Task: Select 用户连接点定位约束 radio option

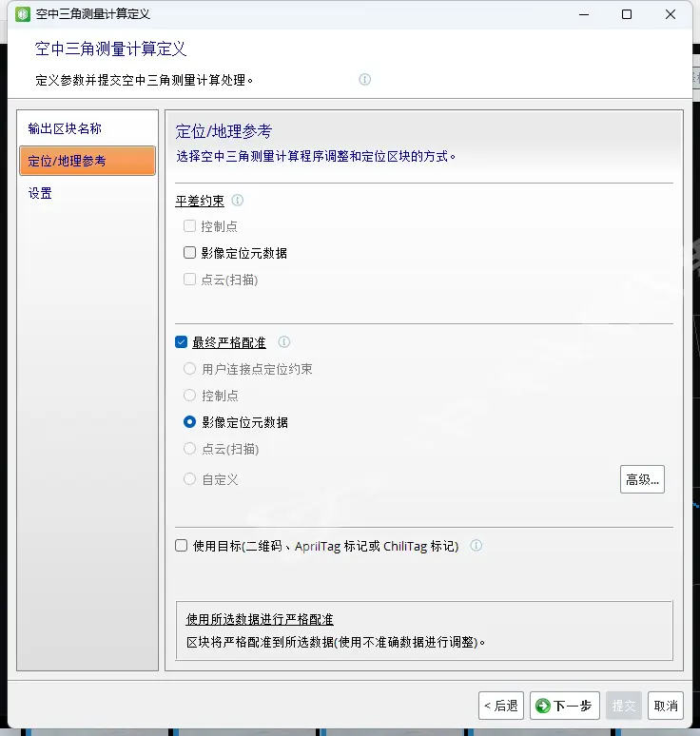Action: point(189,368)
